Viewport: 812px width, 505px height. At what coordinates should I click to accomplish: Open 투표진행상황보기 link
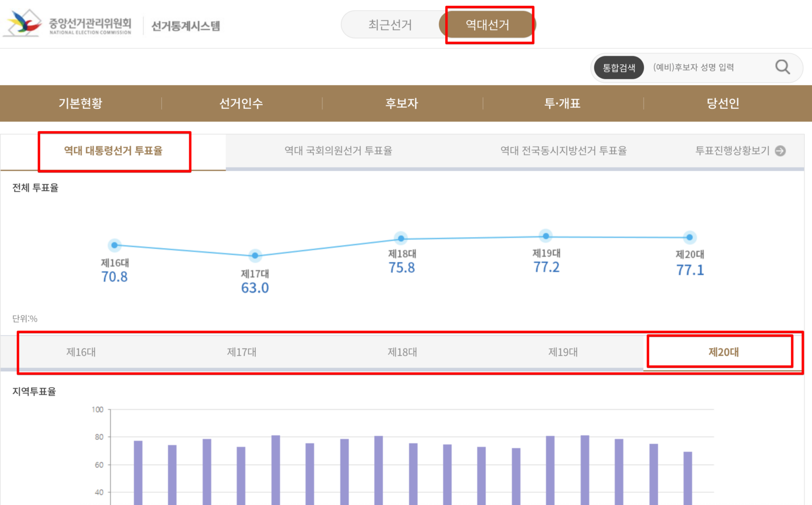coord(732,151)
